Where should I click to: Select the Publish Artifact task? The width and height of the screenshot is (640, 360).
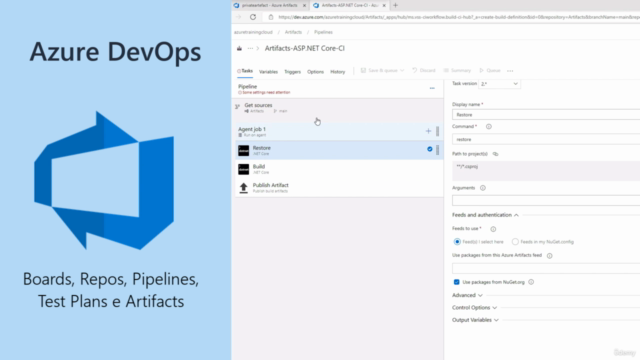click(x=339, y=188)
